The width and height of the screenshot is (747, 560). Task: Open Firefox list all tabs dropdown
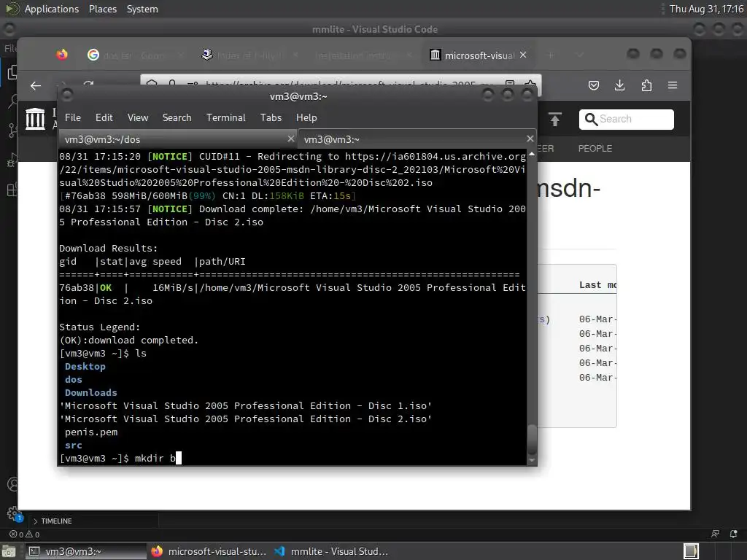580,55
